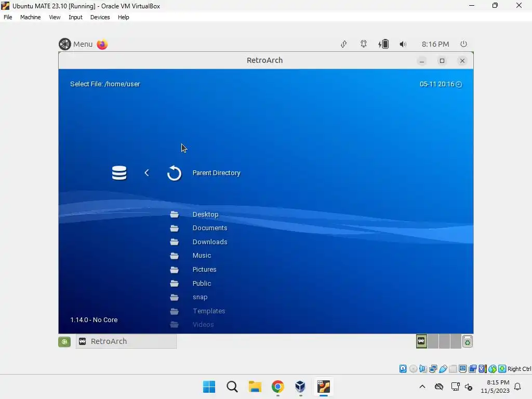Click the volume speaker icon in MATE panel

click(x=403, y=44)
